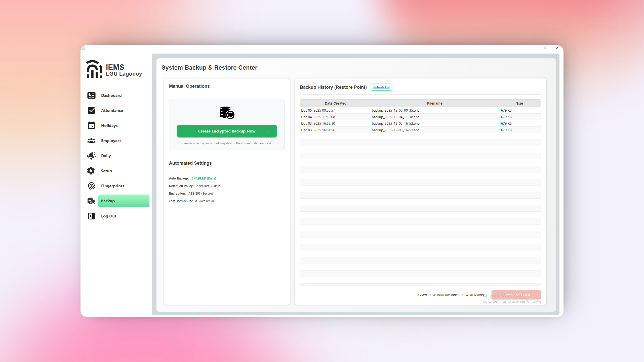644x362 pixels.
Task: Click Select a file from table hint
Action: 452,295
